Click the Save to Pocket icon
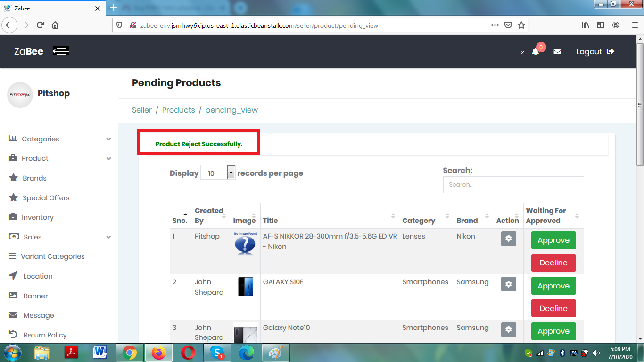 click(x=508, y=25)
